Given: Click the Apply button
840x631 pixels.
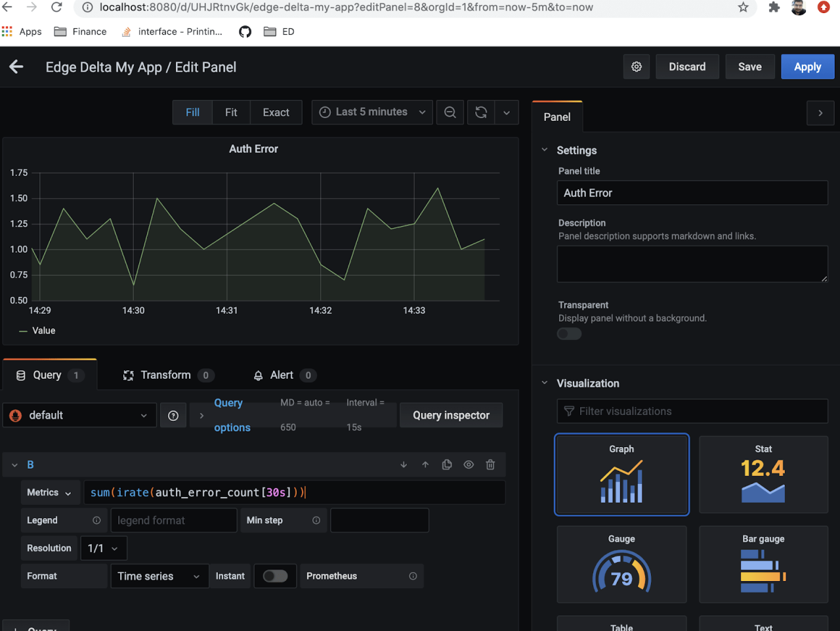Looking at the screenshot, I should pos(807,67).
